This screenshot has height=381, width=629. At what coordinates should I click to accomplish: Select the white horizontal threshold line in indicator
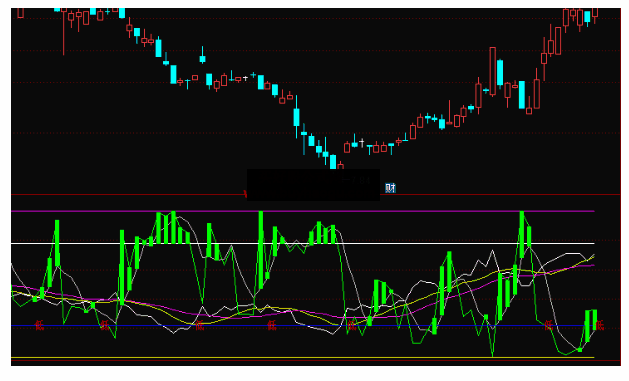click(302, 243)
